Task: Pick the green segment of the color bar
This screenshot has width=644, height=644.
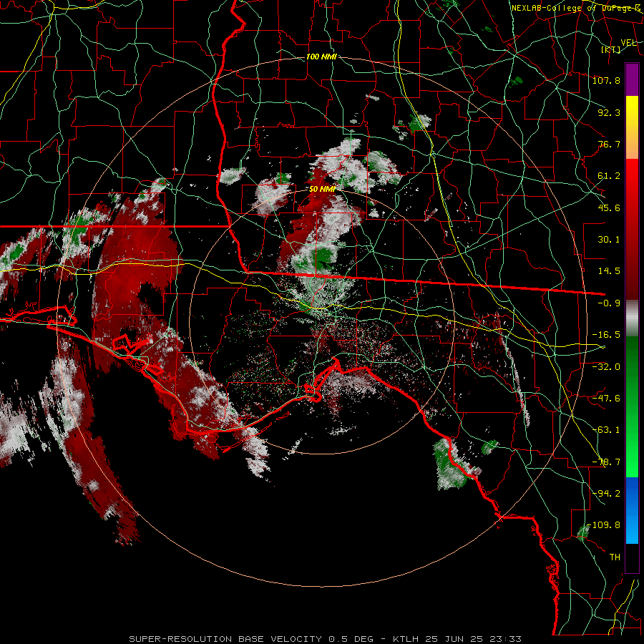Action: click(632, 406)
